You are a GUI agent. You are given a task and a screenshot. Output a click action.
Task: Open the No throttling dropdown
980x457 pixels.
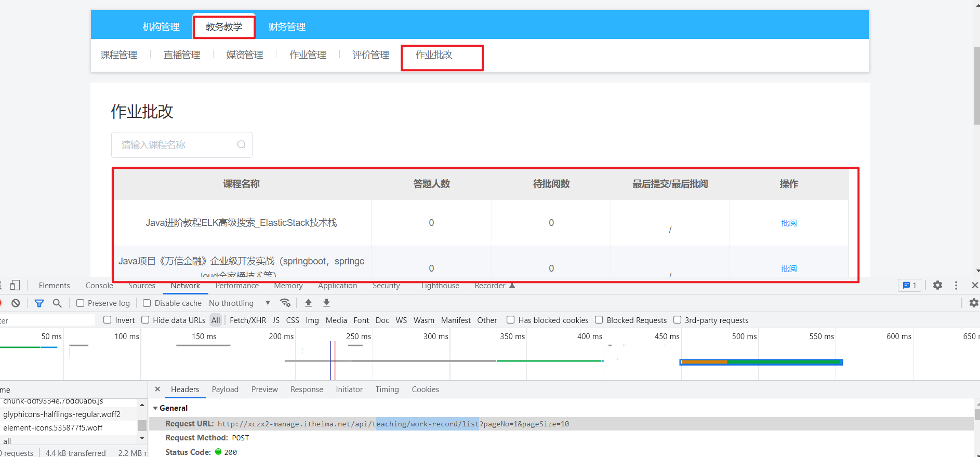(240, 303)
